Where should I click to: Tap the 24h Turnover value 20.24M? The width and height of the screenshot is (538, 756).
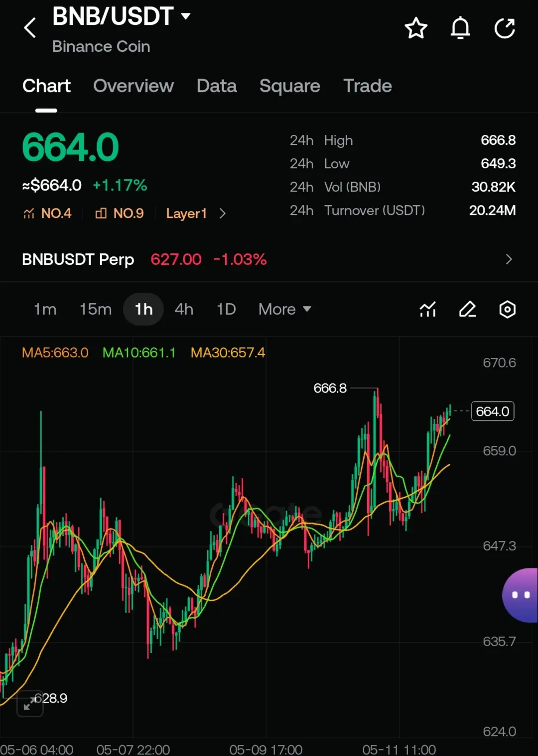coord(492,211)
